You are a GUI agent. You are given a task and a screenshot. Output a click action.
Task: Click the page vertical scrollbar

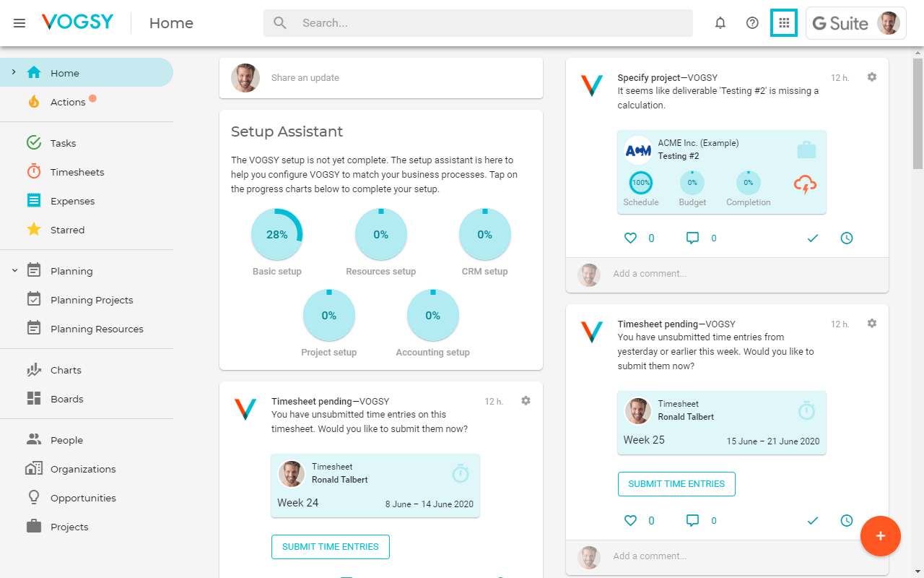click(x=918, y=113)
